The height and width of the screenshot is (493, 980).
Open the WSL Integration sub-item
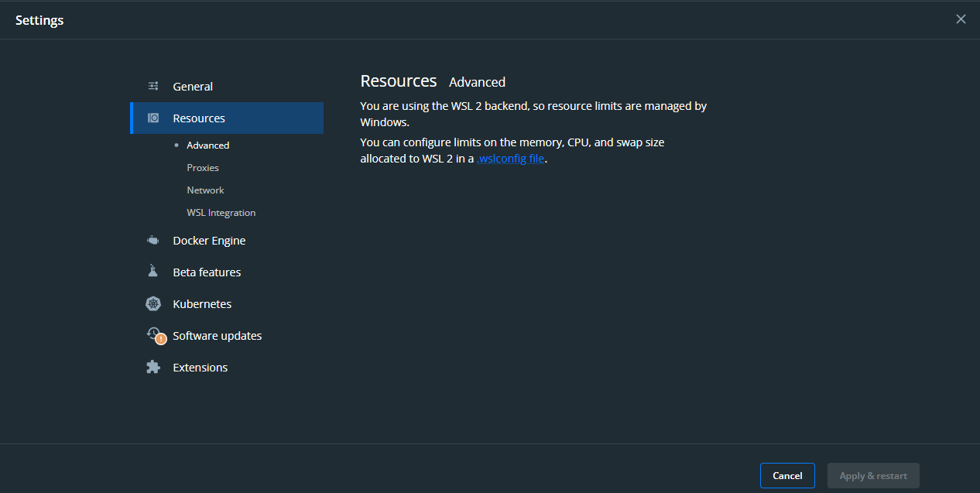pos(221,213)
